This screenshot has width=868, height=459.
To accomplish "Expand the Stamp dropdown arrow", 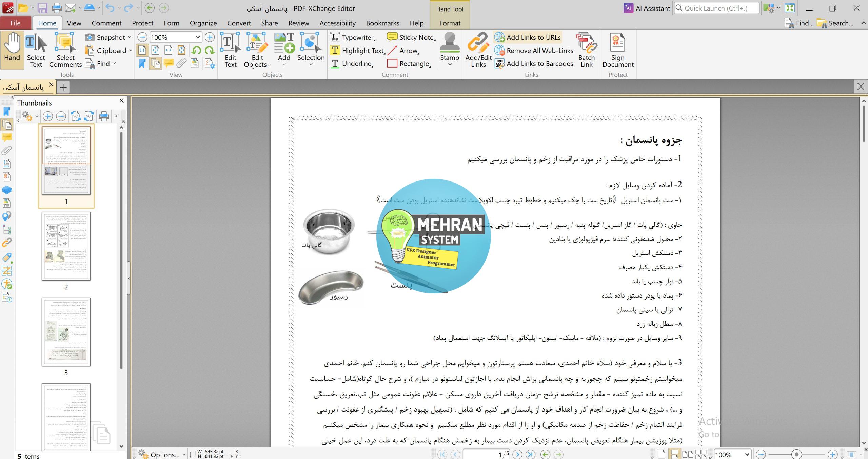I will point(450,65).
